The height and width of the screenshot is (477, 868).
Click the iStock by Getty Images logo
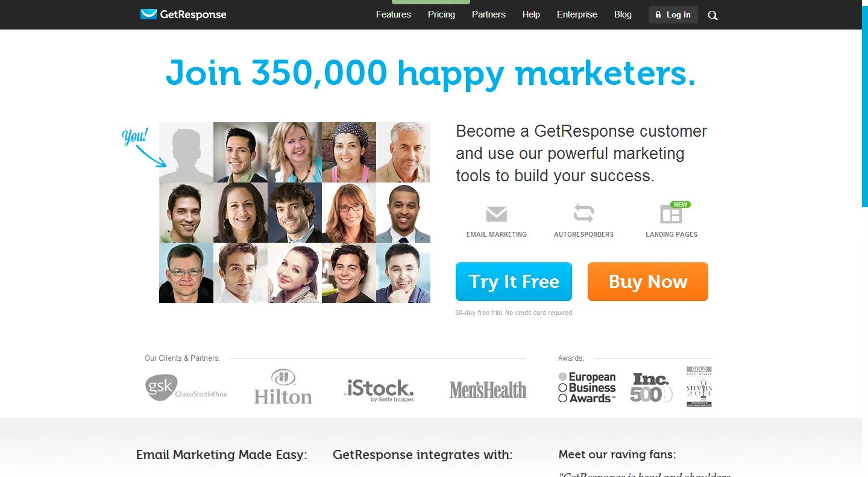click(x=379, y=390)
